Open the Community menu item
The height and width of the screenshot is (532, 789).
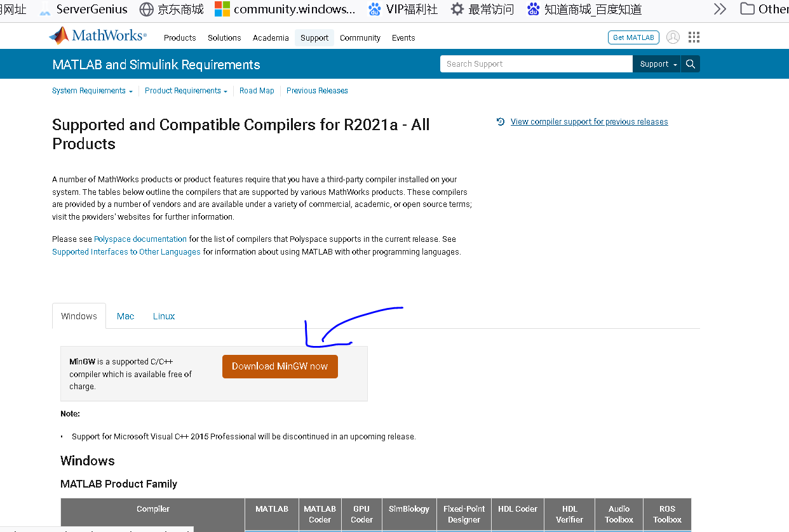tap(360, 38)
